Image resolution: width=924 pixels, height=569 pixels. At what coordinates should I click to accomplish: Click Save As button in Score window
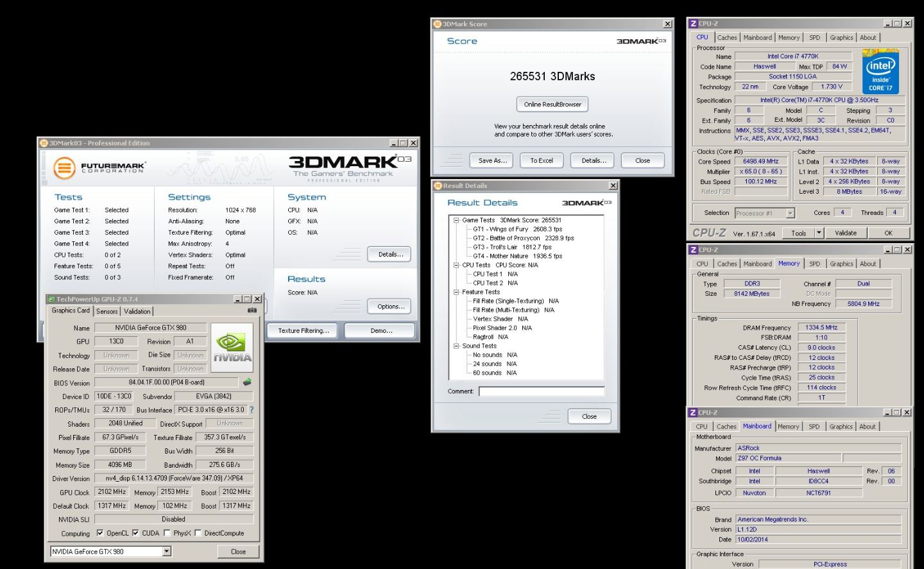tap(493, 160)
